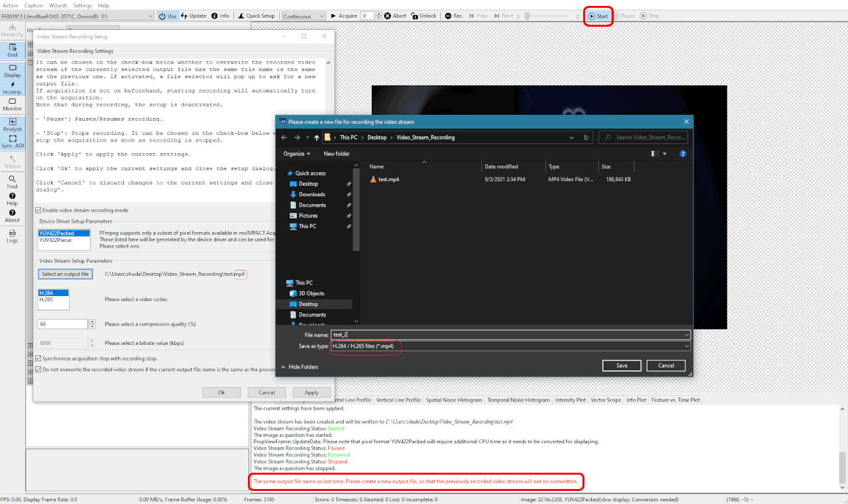The height and width of the screenshot is (504, 848).
Task: Switch to the Intensity Plot tab
Action: 570,400
